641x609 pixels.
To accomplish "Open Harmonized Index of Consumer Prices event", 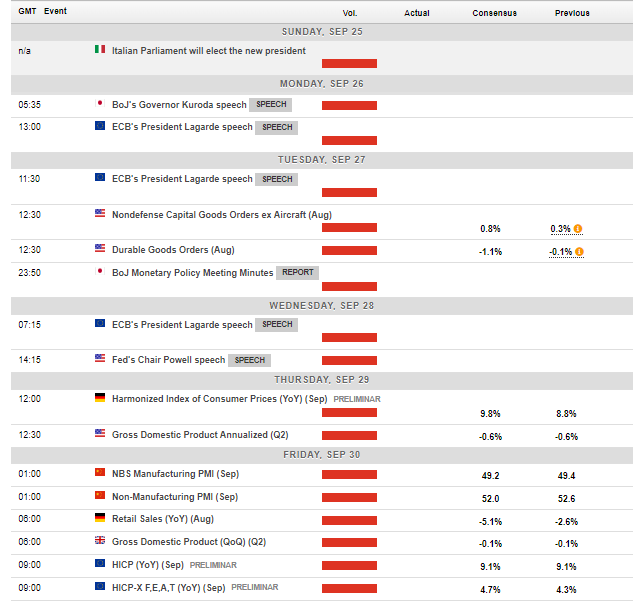I will coord(220,399).
